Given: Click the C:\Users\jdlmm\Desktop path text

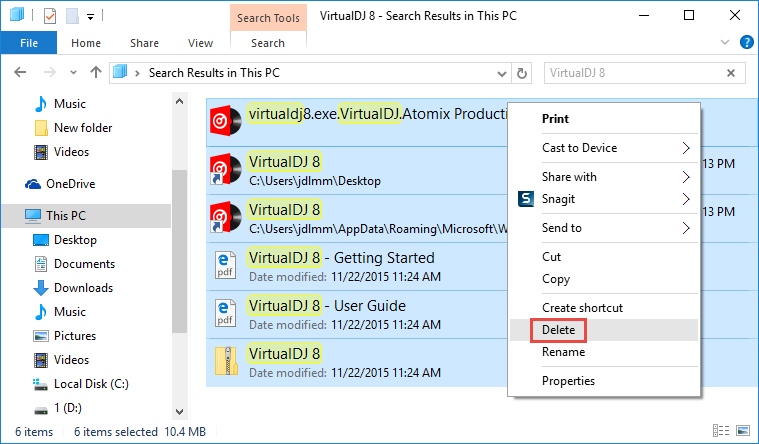Looking at the screenshot, I should pyautogui.click(x=315, y=181).
